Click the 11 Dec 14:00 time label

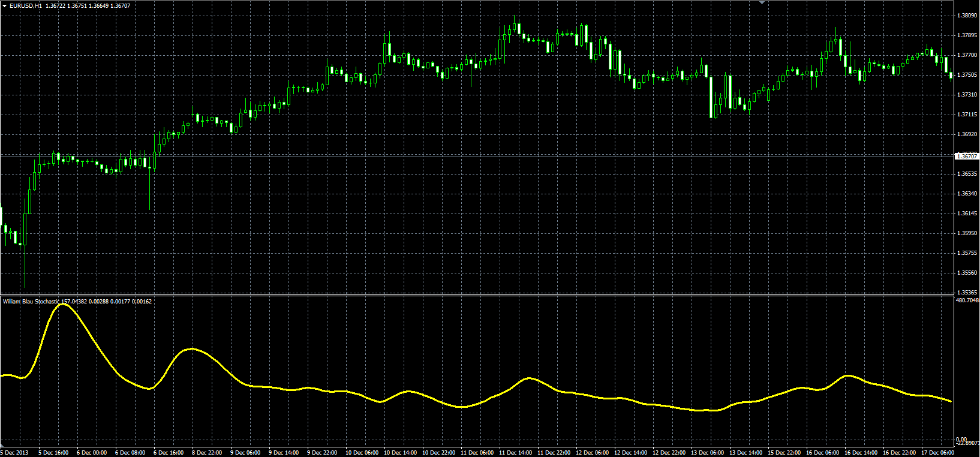[x=515, y=453]
